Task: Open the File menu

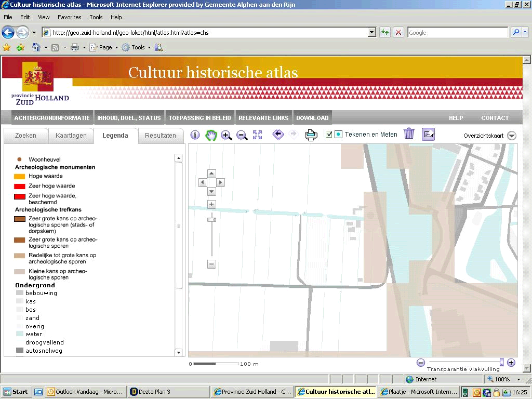Action: pos(8,17)
